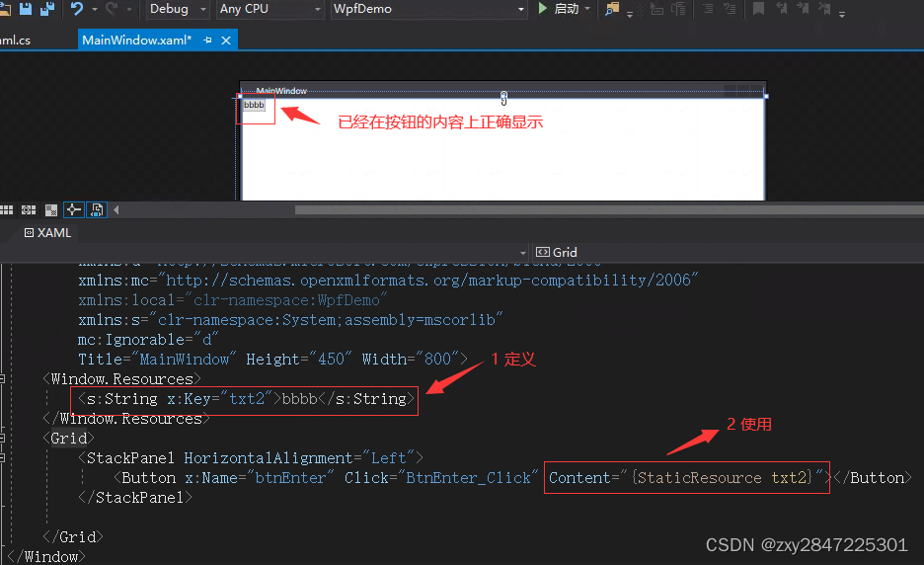Click the opening Grid tag in code

68,439
